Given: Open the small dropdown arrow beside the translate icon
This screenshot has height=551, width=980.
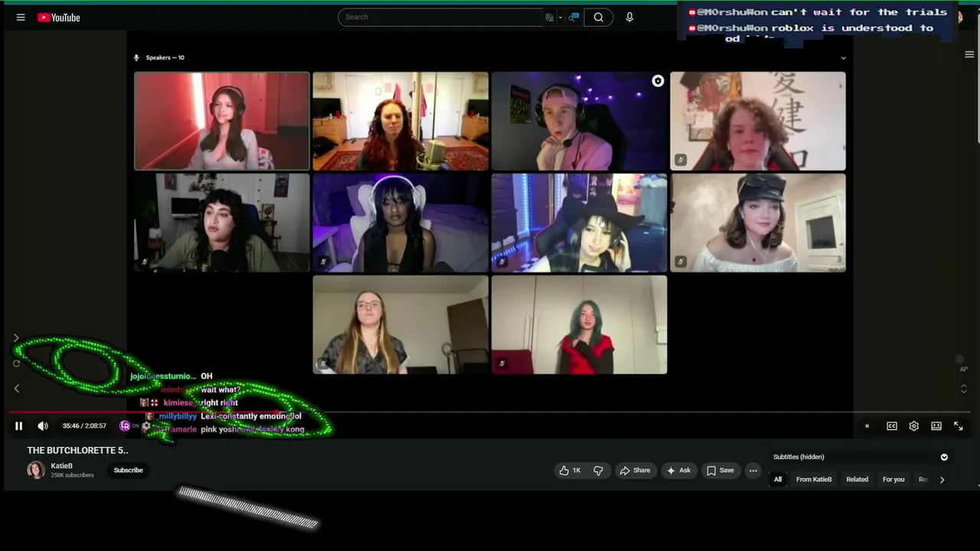Looking at the screenshot, I should (560, 17).
